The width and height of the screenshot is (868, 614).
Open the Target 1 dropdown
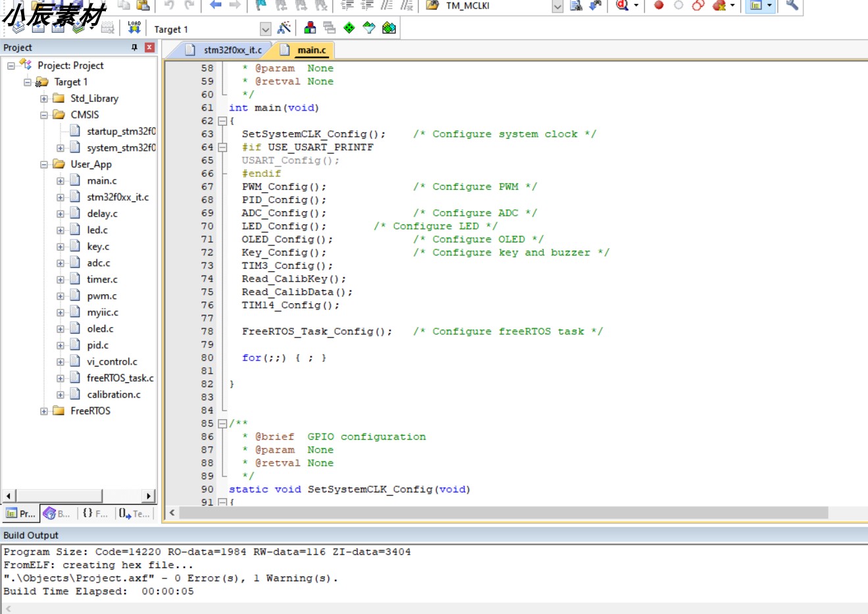click(265, 29)
